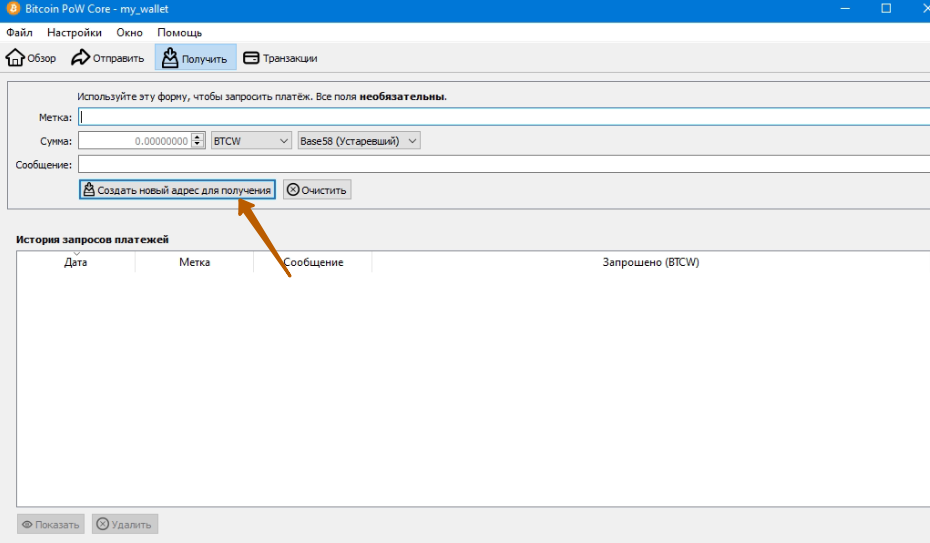Minimize the Bitcoin PoW Core window
This screenshot has width=930, height=543.
(845, 9)
